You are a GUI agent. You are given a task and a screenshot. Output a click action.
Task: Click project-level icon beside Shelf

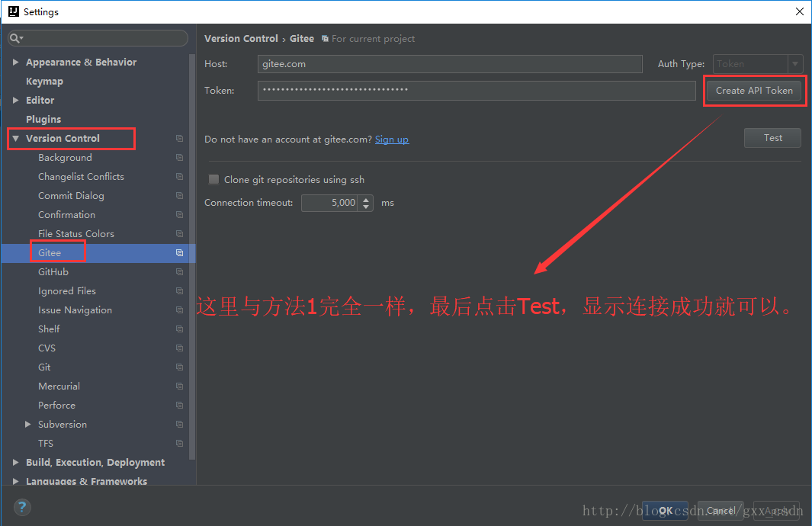pyautogui.click(x=179, y=329)
